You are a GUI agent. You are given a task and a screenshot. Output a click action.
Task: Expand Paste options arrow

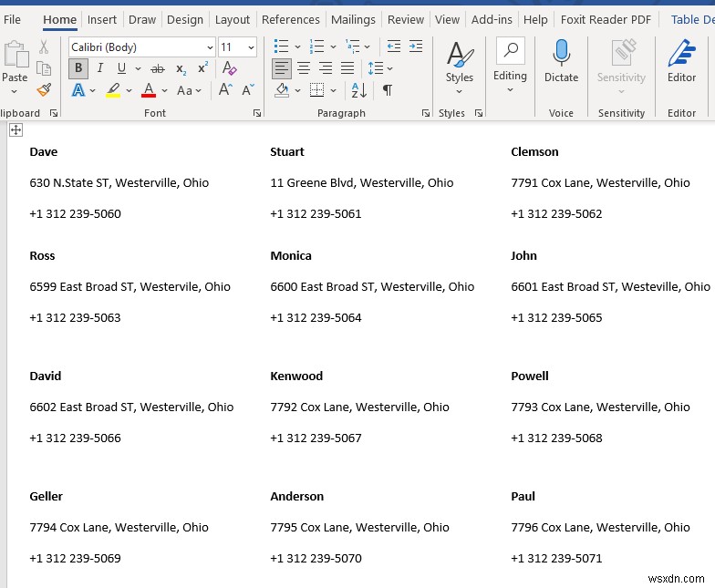[x=15, y=91]
